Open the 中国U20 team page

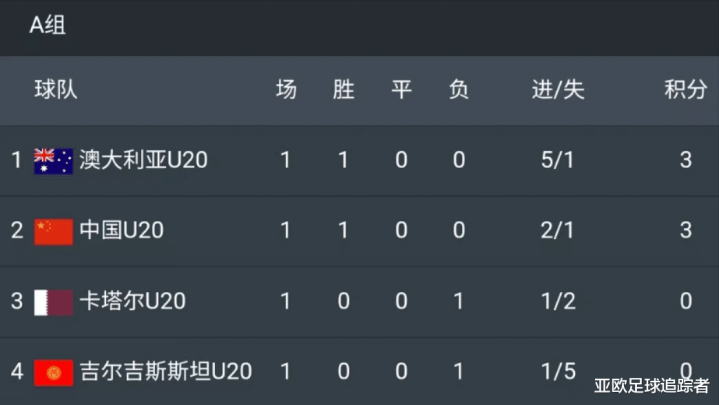pos(122,230)
